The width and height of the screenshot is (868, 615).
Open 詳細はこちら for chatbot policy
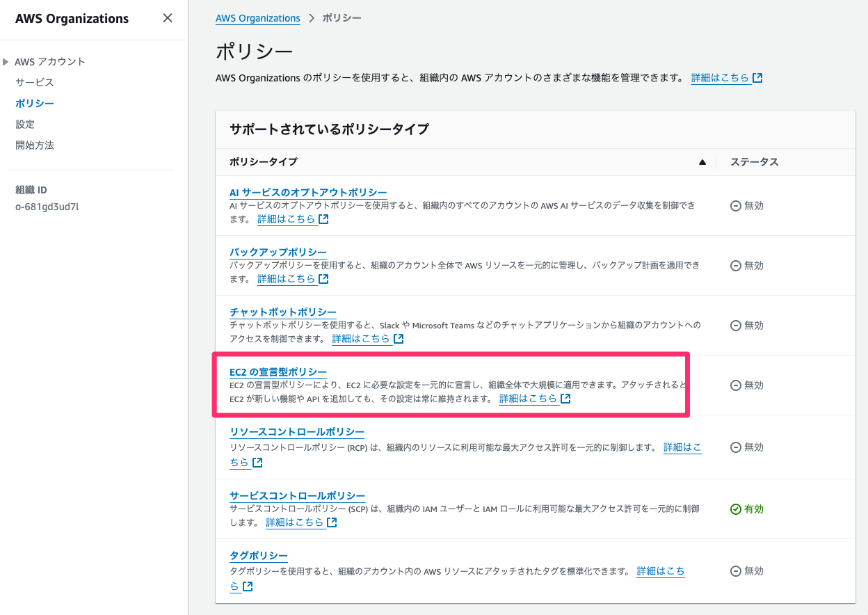click(362, 338)
